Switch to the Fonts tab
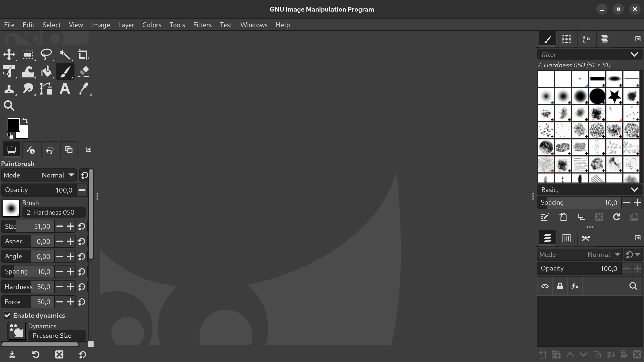 pos(586,39)
